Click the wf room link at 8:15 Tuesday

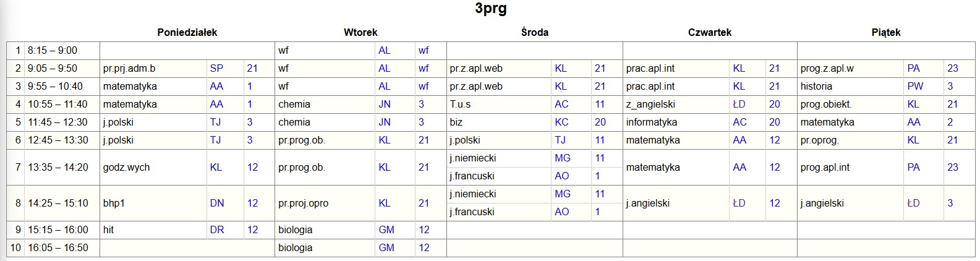click(424, 51)
